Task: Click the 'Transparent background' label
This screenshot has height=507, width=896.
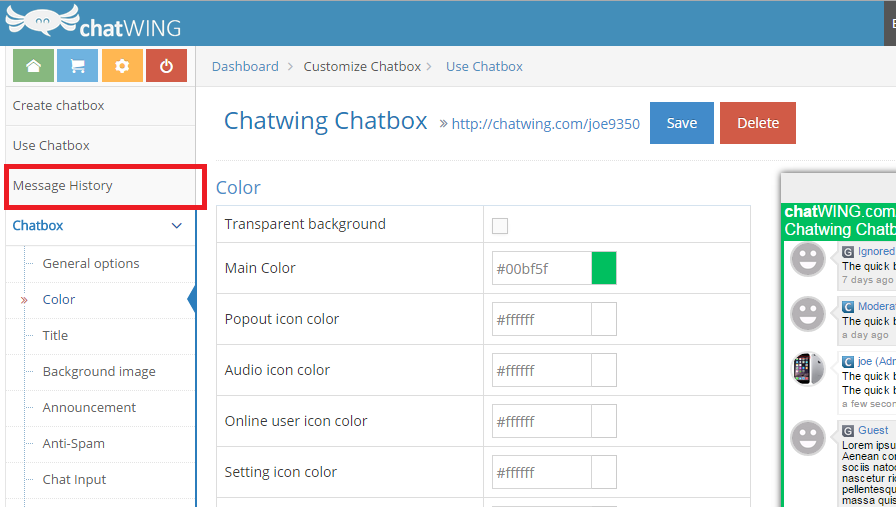Action: click(x=305, y=224)
